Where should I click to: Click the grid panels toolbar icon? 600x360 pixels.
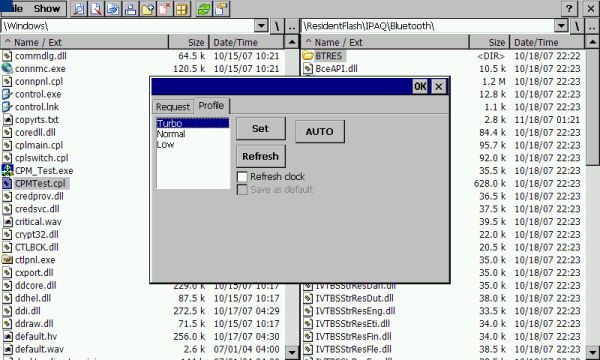tap(182, 9)
